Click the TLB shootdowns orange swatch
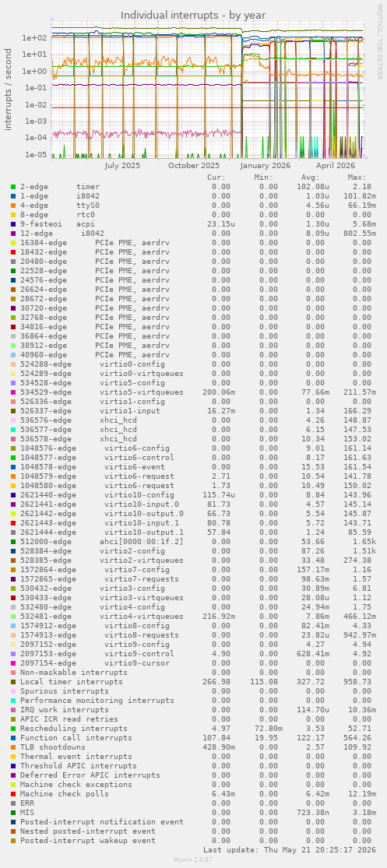This screenshot has height=868, width=387. point(13,747)
